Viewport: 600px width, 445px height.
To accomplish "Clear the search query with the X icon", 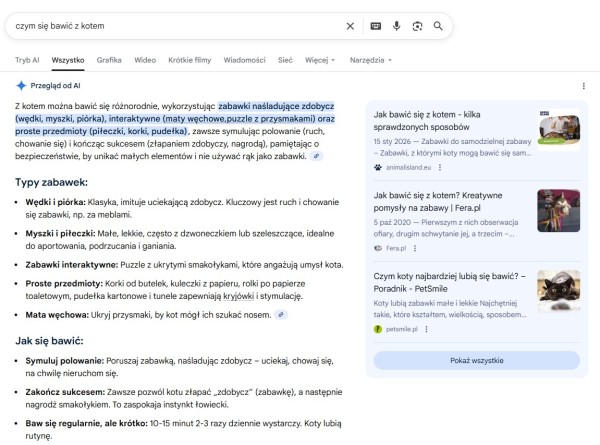I will 350,26.
